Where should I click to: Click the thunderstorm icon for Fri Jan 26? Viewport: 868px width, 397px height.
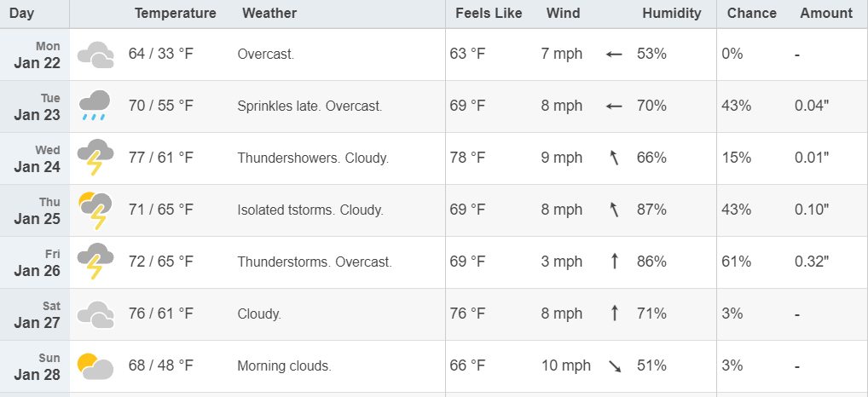tap(95, 262)
